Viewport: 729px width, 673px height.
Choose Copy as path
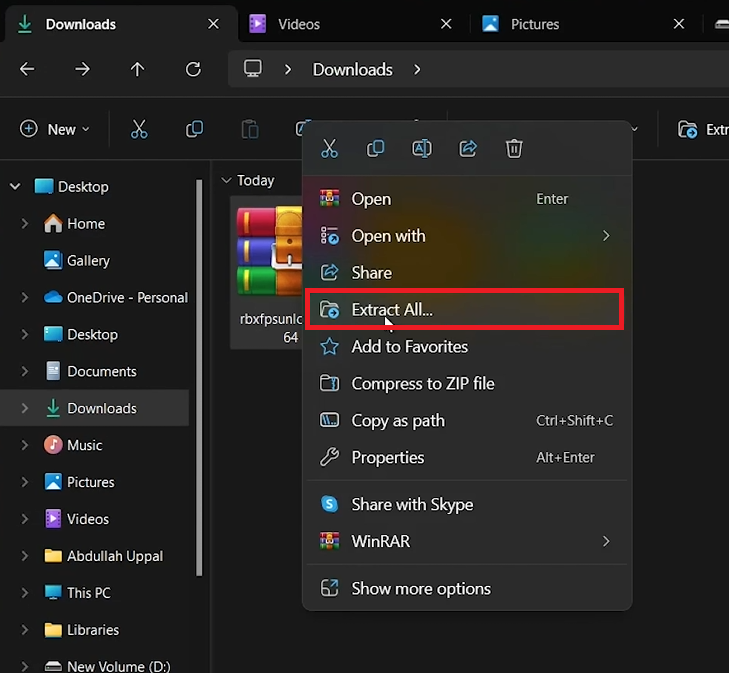pos(466,421)
